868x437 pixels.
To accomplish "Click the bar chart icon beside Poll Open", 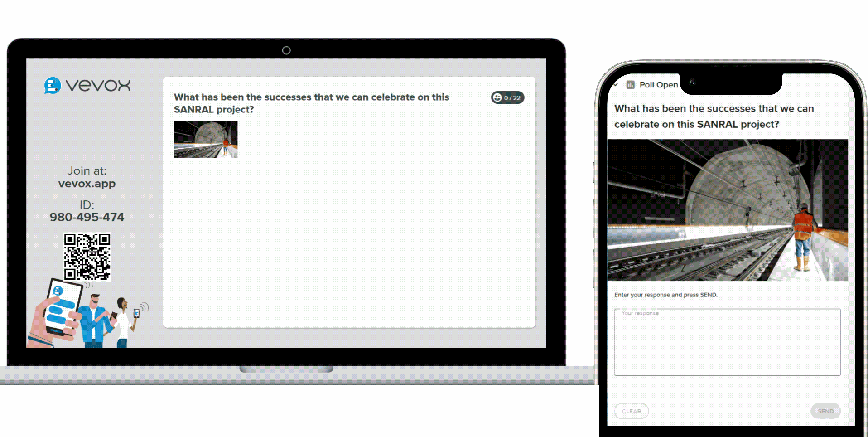I will [x=630, y=85].
